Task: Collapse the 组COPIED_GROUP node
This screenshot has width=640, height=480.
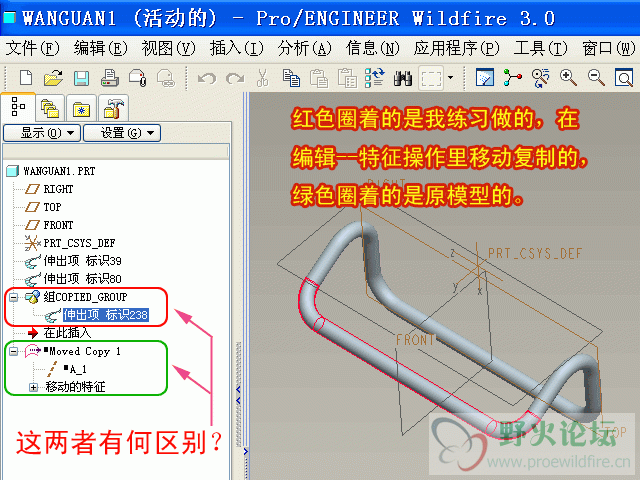Action: tap(14, 297)
